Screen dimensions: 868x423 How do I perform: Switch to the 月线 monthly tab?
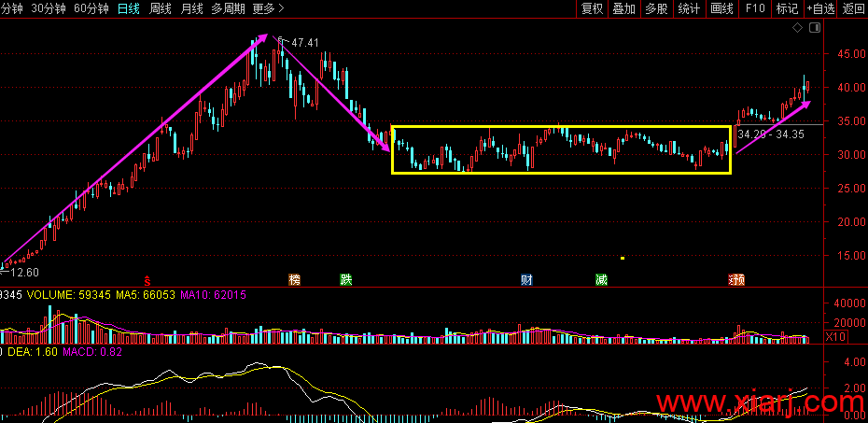(x=191, y=8)
